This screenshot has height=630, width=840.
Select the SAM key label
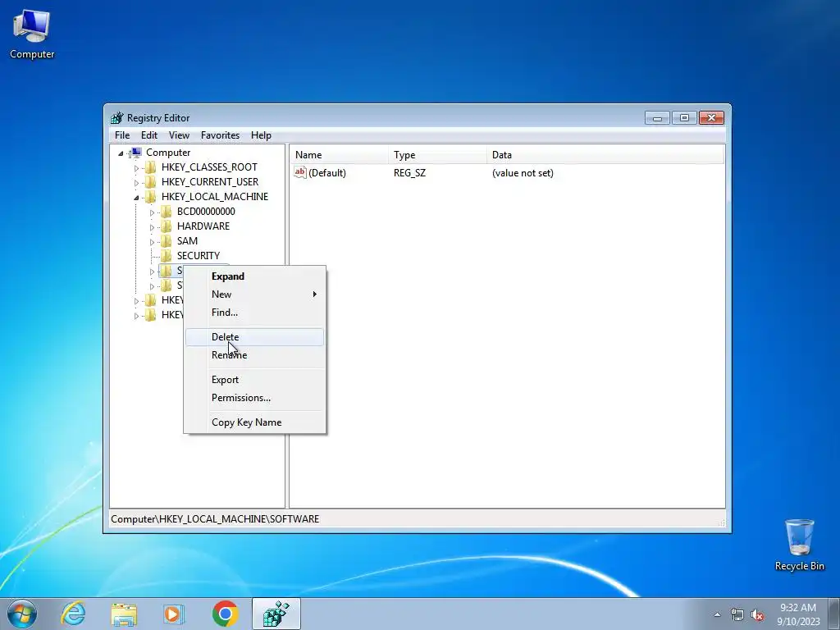tap(188, 241)
